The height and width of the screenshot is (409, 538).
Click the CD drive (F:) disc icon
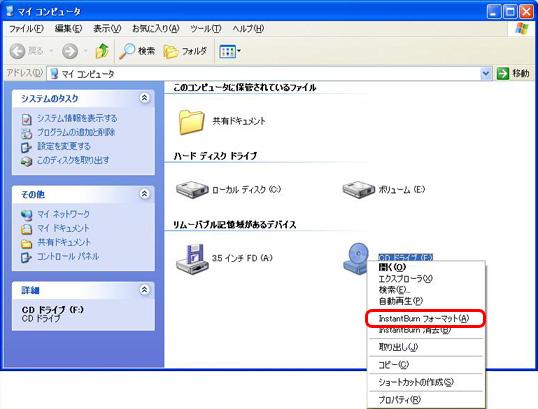356,258
